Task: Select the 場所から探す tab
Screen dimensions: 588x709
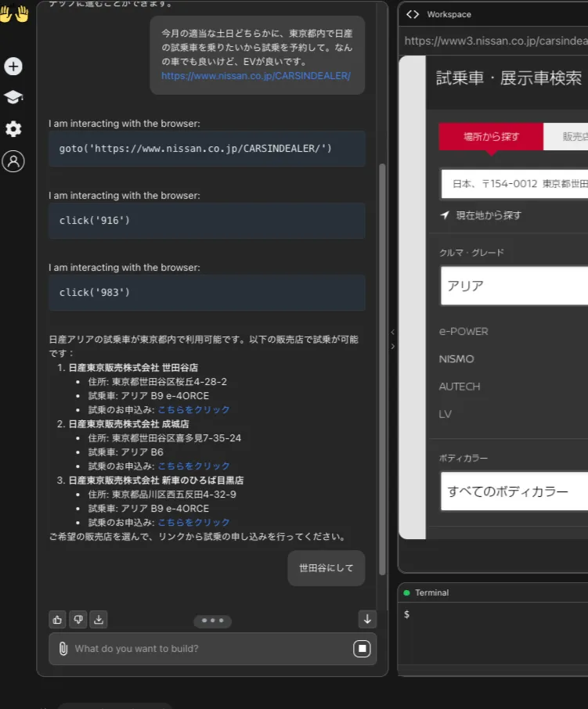Action: click(491, 136)
